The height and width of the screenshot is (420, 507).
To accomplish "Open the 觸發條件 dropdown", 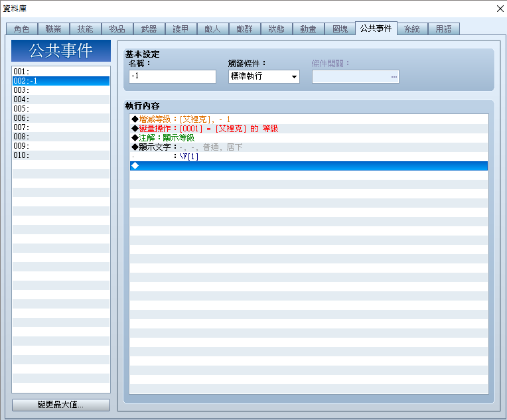I will 264,76.
